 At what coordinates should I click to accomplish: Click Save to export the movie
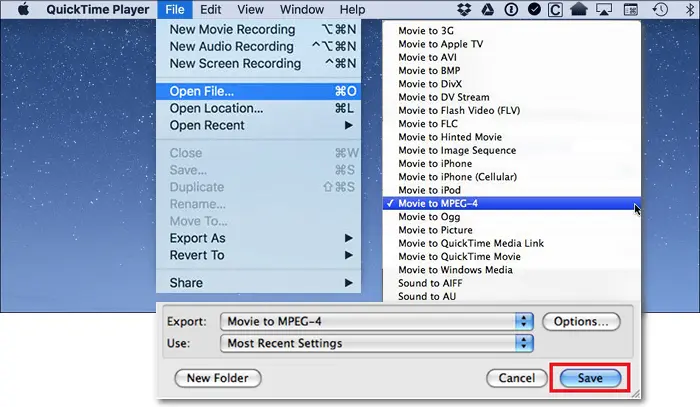[x=590, y=378]
